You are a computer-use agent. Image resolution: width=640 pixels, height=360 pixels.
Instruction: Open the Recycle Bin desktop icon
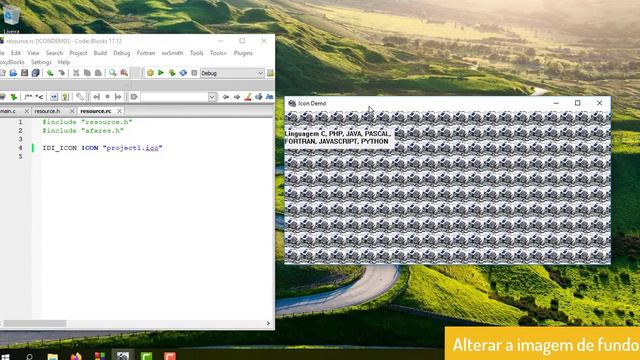[11, 19]
